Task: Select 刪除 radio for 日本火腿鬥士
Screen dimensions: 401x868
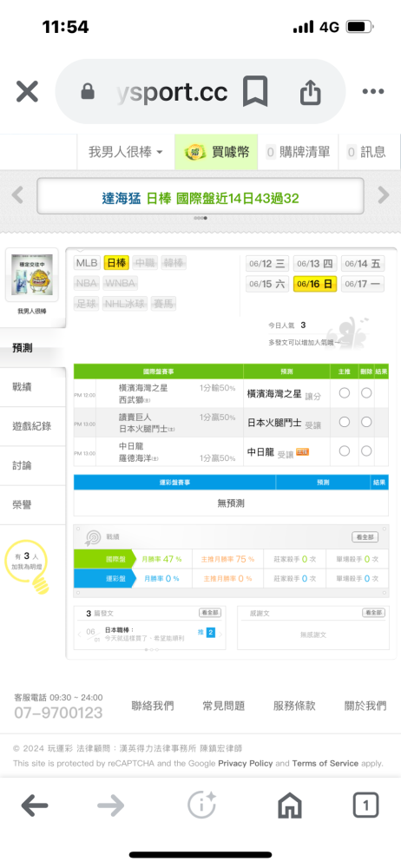Action: pos(366,422)
